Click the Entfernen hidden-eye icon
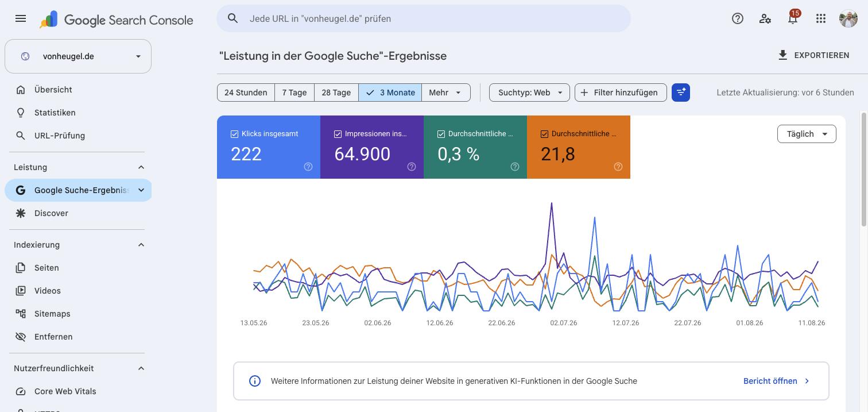 tap(21, 337)
